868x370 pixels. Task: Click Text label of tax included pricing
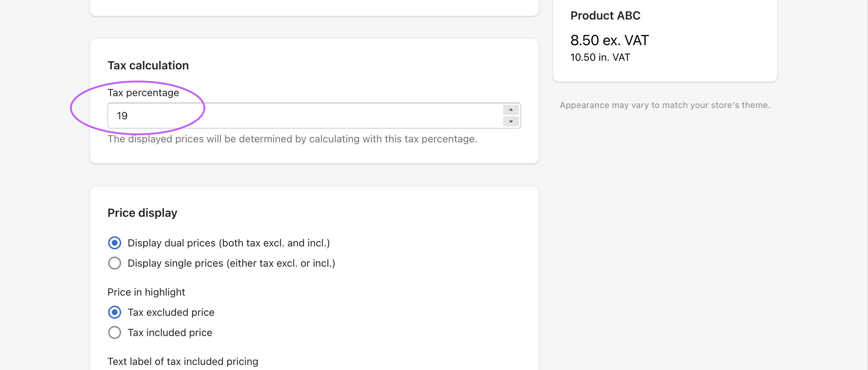point(183,361)
